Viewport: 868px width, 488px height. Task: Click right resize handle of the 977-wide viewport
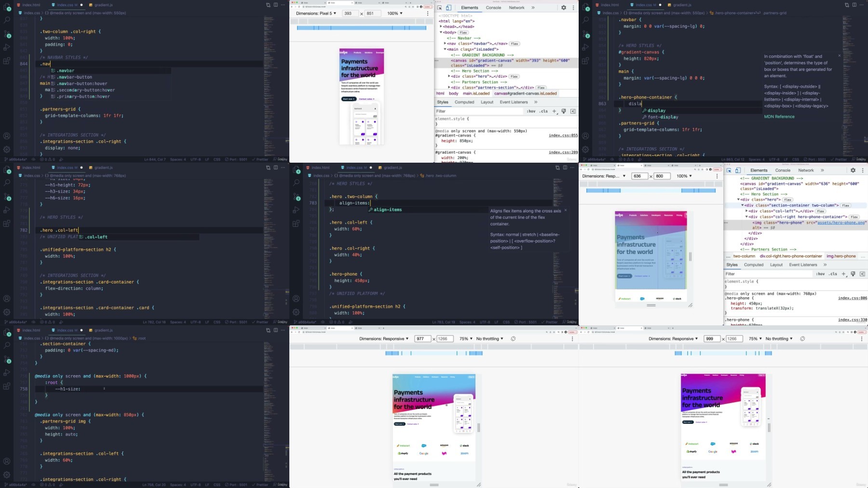(478, 428)
